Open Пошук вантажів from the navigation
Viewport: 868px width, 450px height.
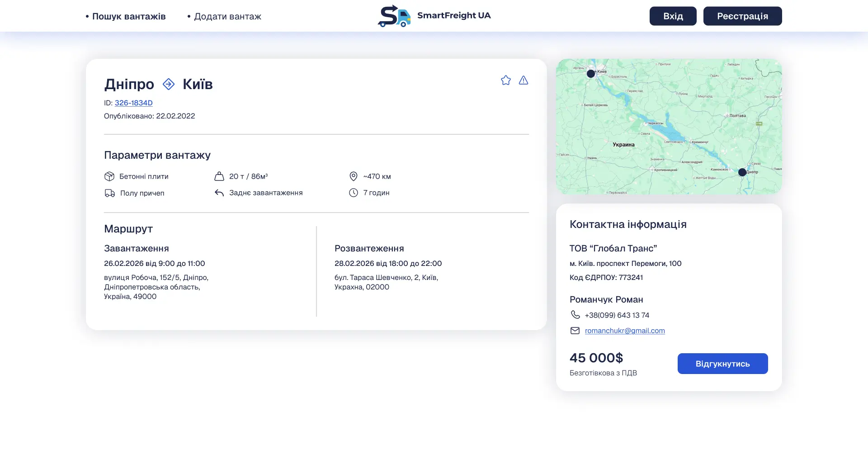tap(129, 16)
